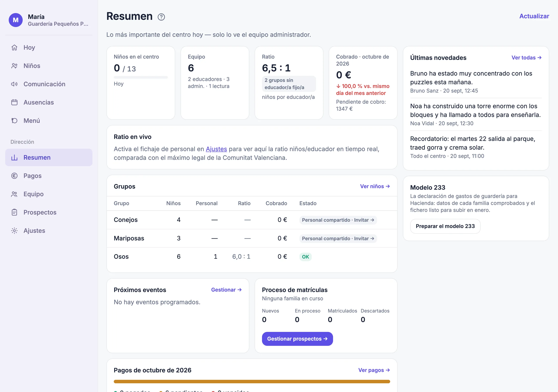Click the Mariposas group name

click(129, 238)
